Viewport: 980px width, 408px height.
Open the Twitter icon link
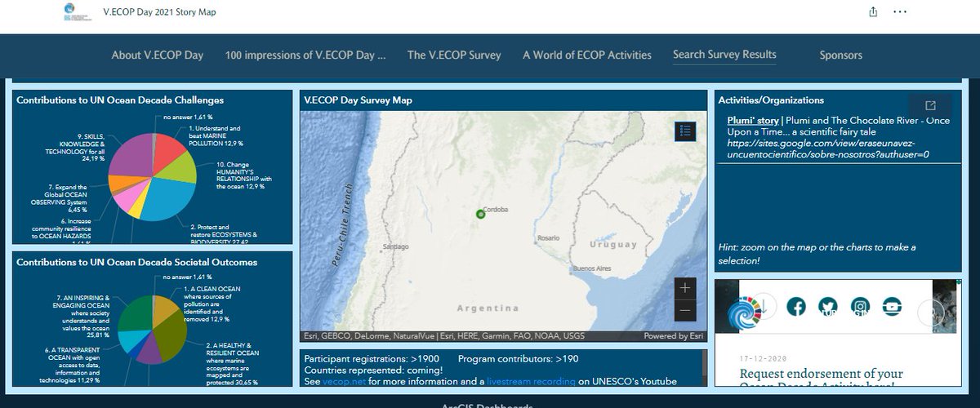[828, 307]
